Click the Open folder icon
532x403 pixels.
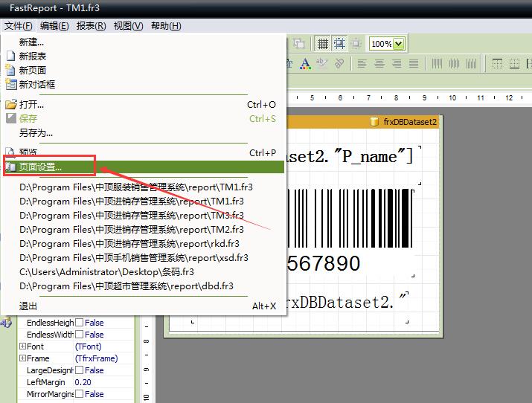click(11, 104)
